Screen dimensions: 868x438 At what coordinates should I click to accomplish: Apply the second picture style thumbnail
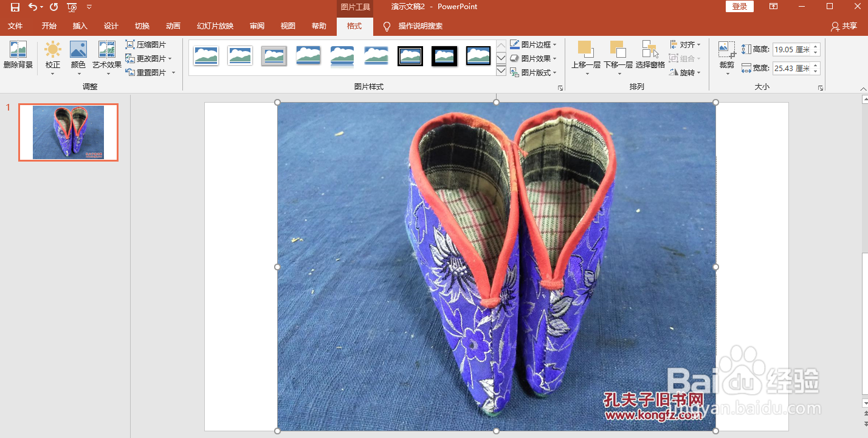pos(240,56)
